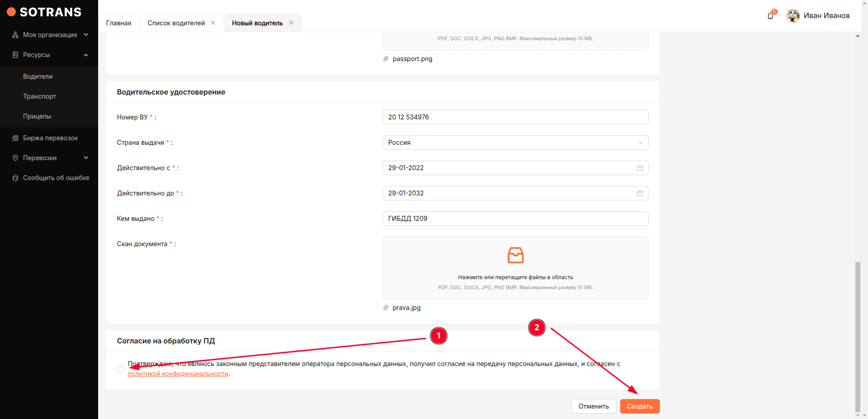Switch to the 'Главная' tab
The image size is (868, 419).
(x=119, y=23)
